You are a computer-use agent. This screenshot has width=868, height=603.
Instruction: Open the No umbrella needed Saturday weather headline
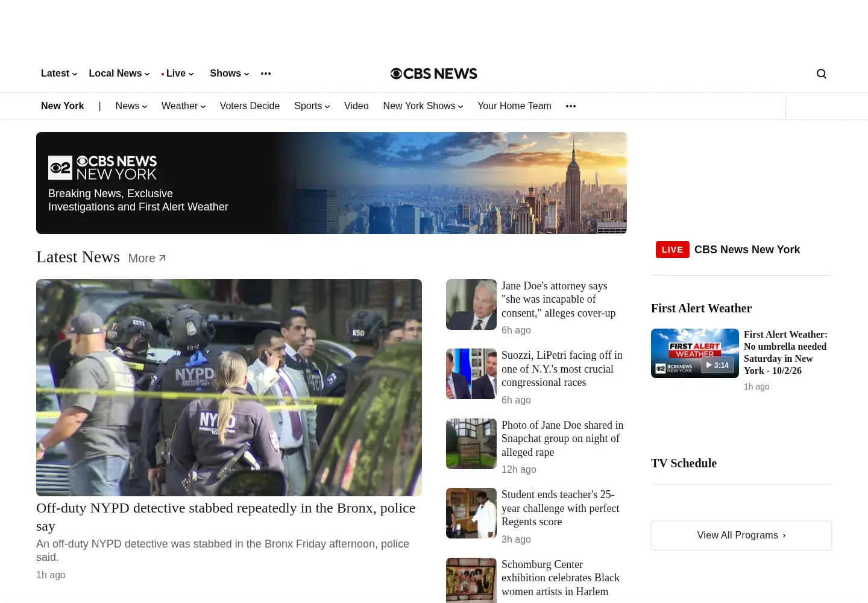tap(785, 353)
